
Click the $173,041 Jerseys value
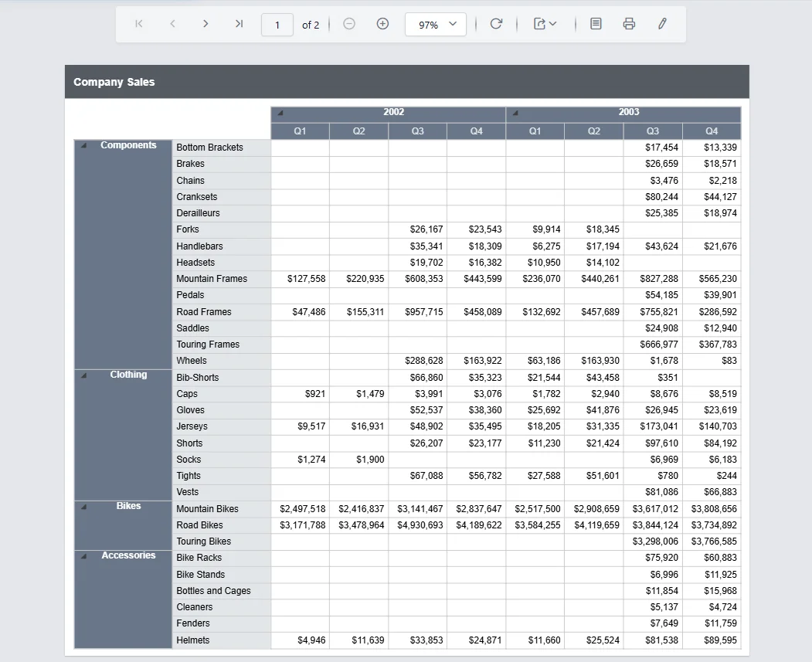pos(659,426)
